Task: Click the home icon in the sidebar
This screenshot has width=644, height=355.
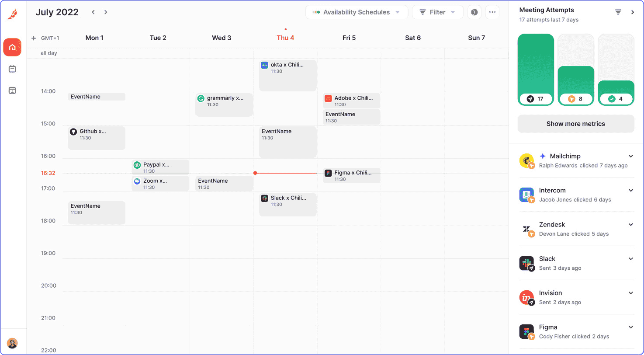Action: click(x=12, y=47)
